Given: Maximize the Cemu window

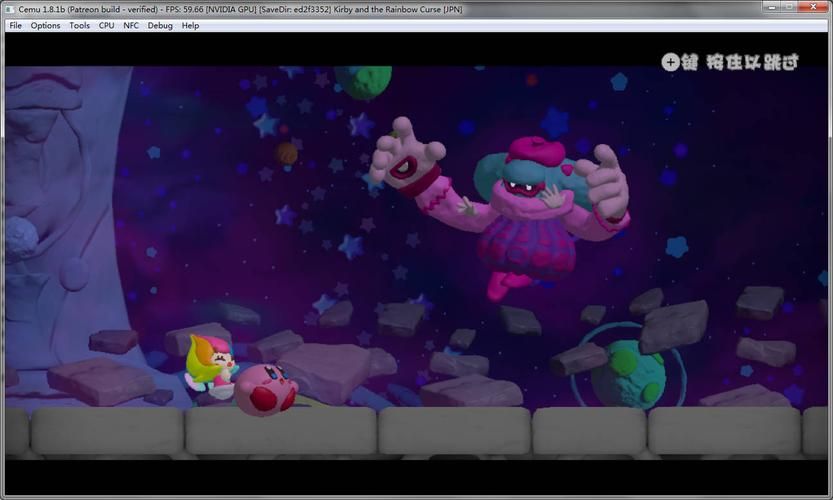Looking at the screenshot, I should pyautogui.click(x=788, y=6).
